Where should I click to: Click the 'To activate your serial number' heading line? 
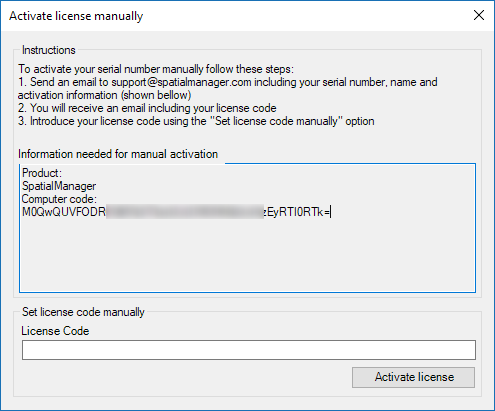(156, 69)
